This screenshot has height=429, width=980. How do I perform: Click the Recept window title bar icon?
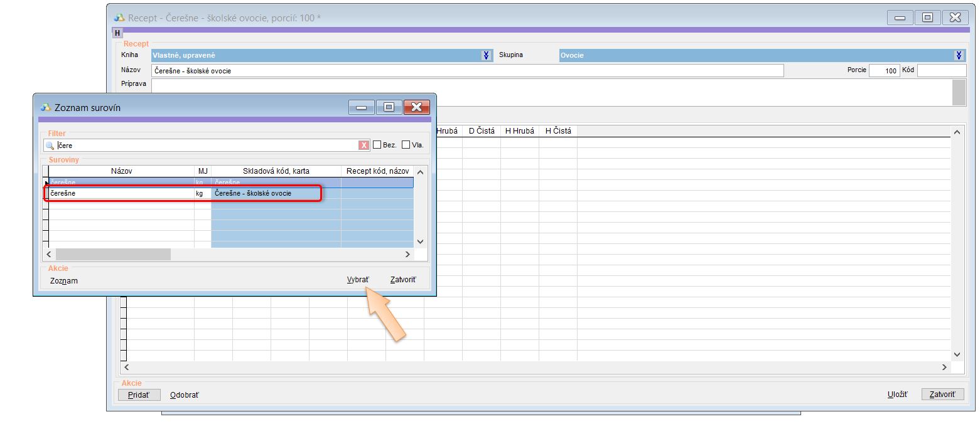119,18
